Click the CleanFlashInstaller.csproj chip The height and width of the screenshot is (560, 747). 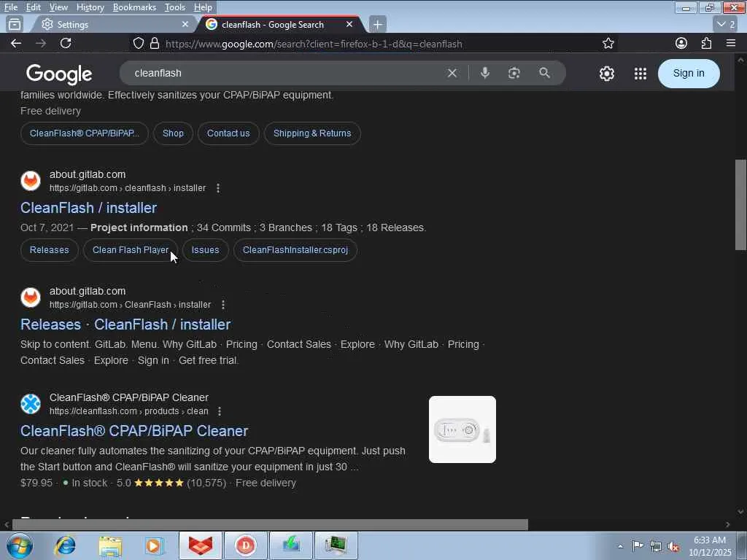coord(295,250)
